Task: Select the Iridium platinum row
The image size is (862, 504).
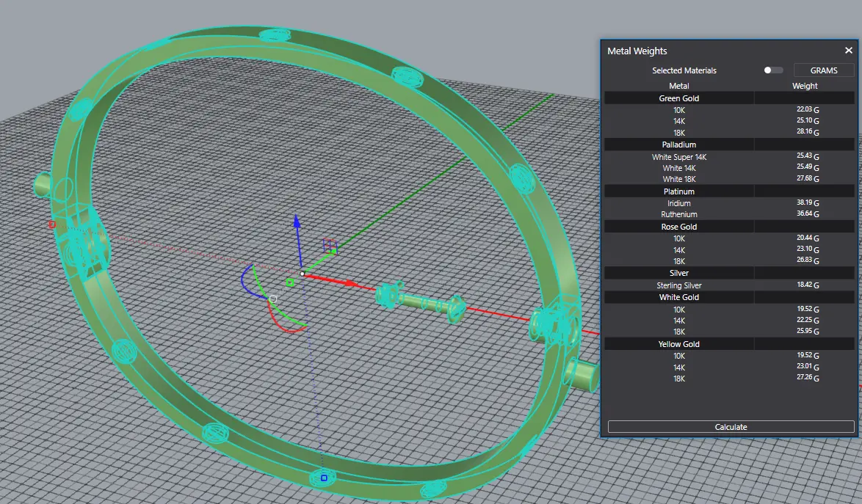Action: [679, 203]
